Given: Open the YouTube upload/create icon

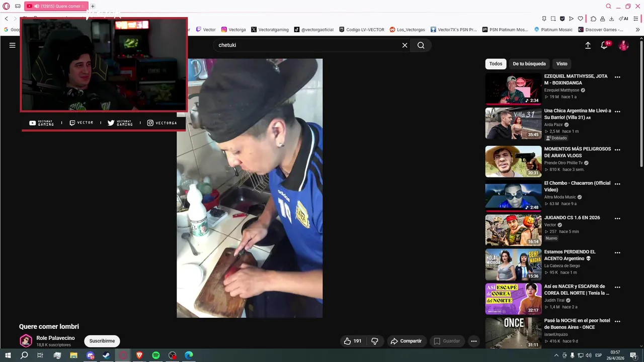Looking at the screenshot, I should pyautogui.click(x=588, y=45).
